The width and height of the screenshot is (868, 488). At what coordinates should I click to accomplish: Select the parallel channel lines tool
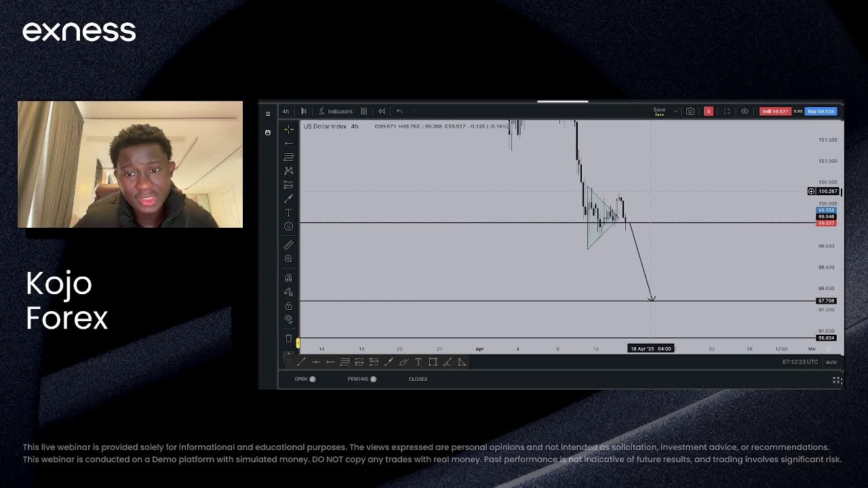point(288,157)
